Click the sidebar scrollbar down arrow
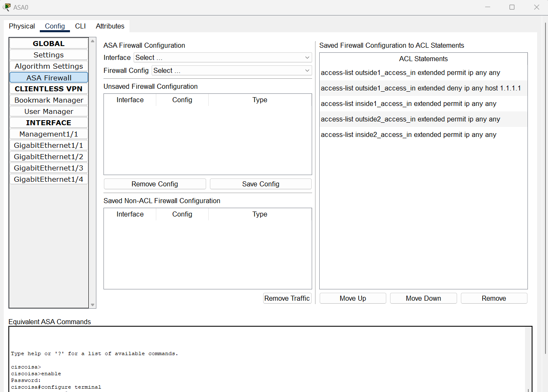This screenshot has height=392, width=548. (x=92, y=305)
